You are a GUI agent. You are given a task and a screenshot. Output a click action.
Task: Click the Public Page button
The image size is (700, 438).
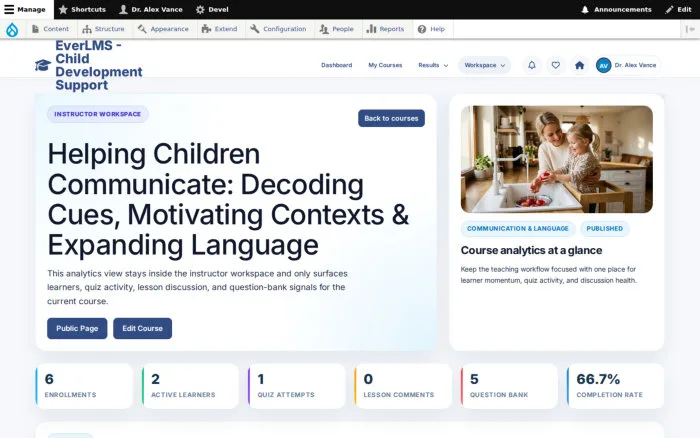point(77,328)
